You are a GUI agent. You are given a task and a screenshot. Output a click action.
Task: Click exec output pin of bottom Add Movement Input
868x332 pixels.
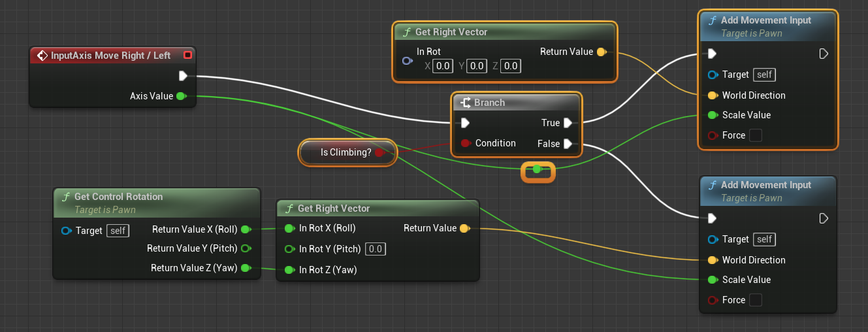click(x=824, y=218)
